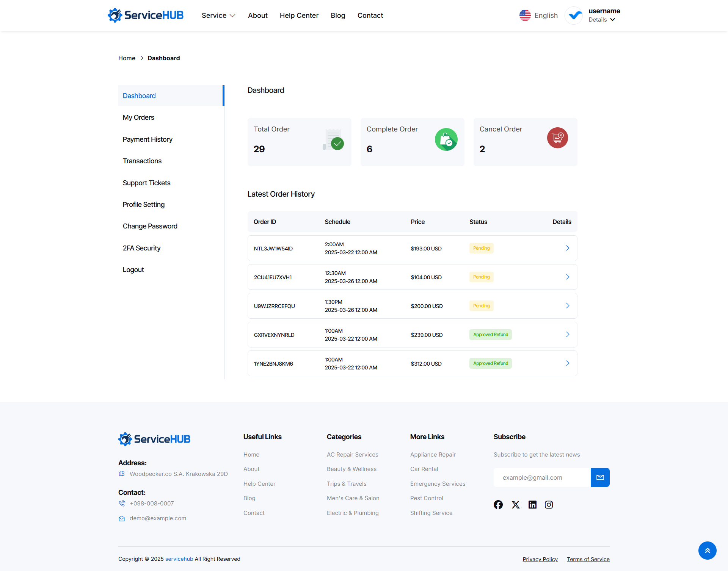Viewport: 728px width, 571px height.
Task: Select Transactions in the sidebar
Action: [x=142, y=161]
